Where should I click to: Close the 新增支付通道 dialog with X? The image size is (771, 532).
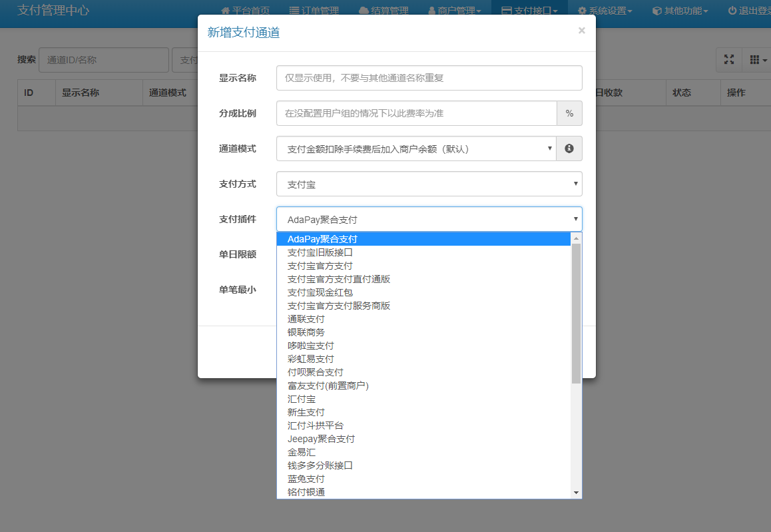(x=582, y=31)
